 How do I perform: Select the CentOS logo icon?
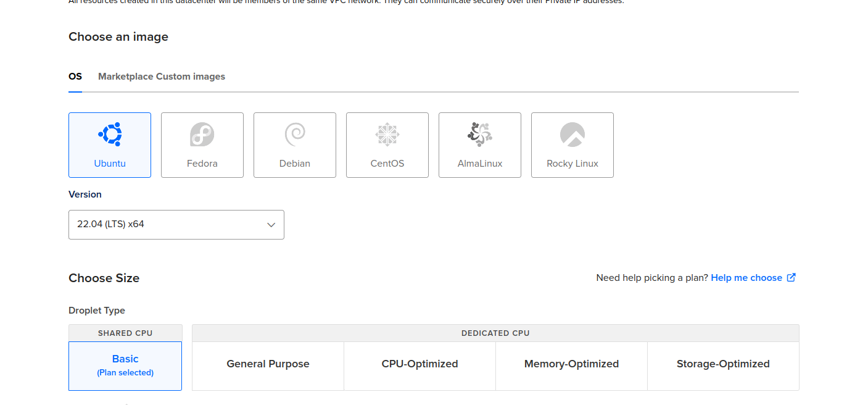(x=387, y=135)
